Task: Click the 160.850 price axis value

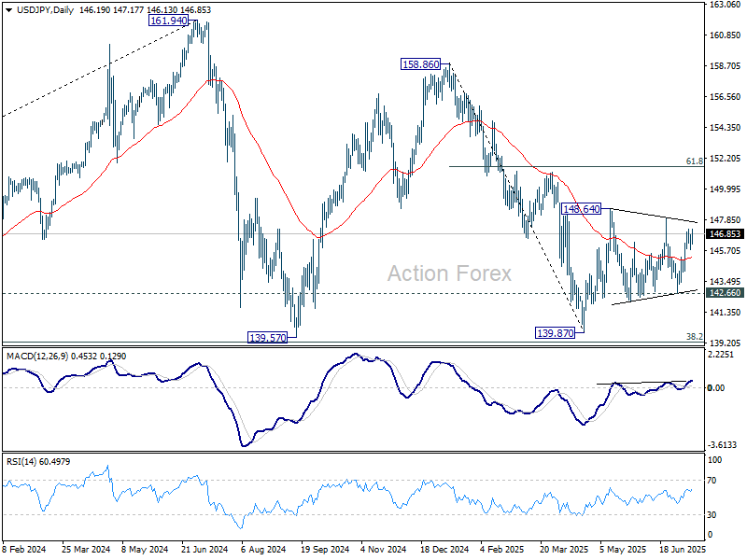Action: pyautogui.click(x=725, y=35)
